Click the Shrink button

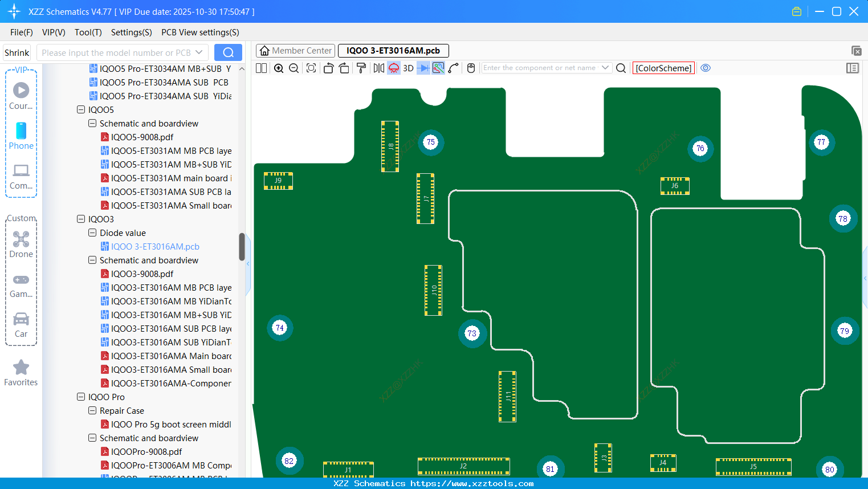pyautogui.click(x=17, y=52)
